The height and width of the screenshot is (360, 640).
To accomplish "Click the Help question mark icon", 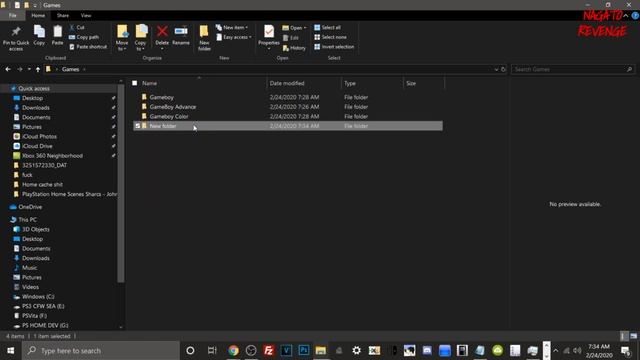I will click(635, 16).
